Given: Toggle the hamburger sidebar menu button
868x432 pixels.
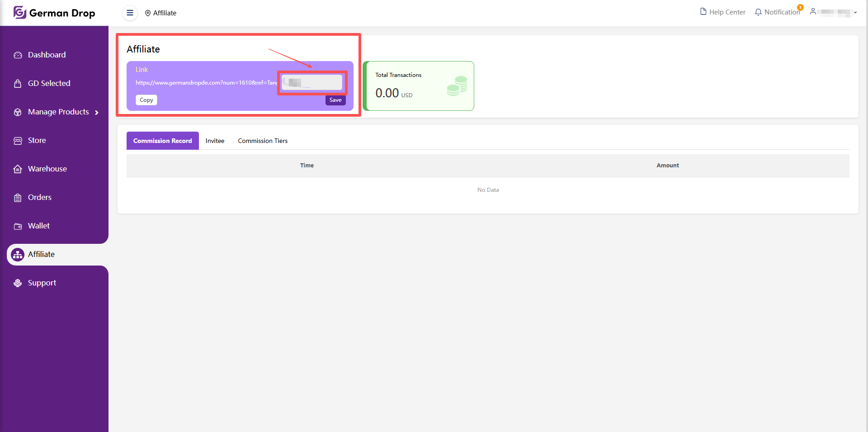Looking at the screenshot, I should coord(130,13).
